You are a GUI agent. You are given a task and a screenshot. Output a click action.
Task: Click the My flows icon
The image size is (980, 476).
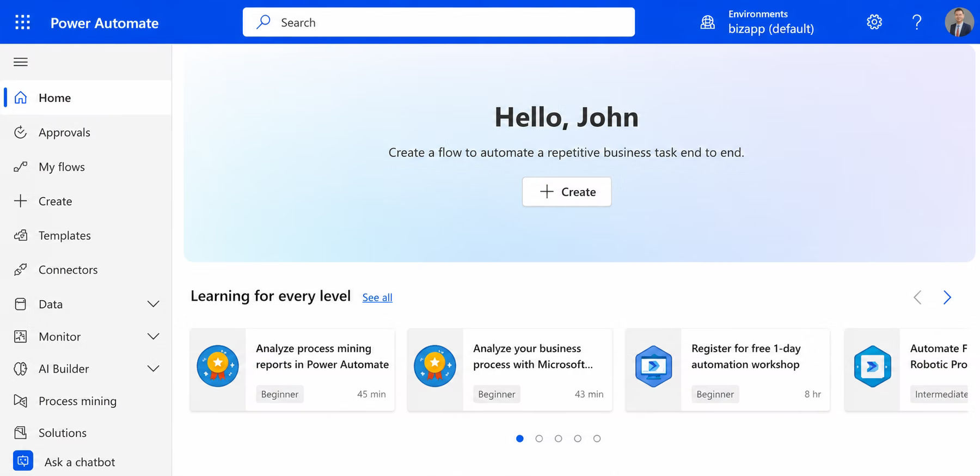pyautogui.click(x=21, y=167)
